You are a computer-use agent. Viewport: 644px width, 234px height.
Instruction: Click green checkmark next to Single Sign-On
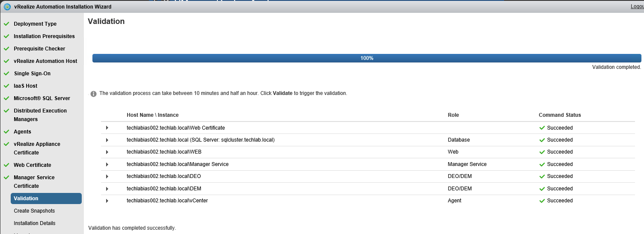tap(6, 74)
